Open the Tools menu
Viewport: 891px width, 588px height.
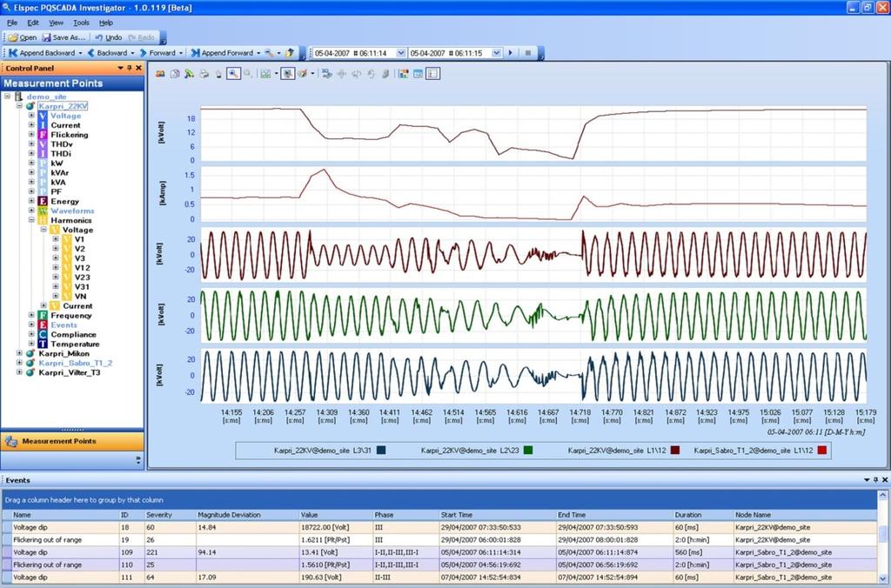pyautogui.click(x=81, y=23)
